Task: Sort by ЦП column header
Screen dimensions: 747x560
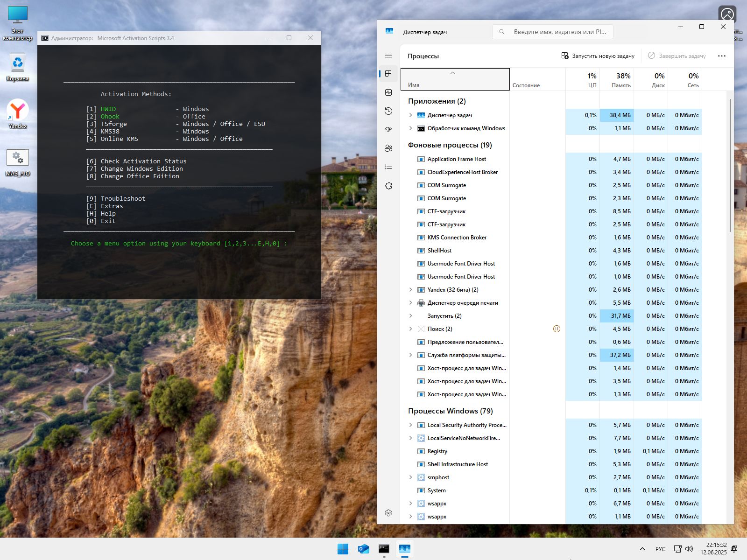Action: 583,79
